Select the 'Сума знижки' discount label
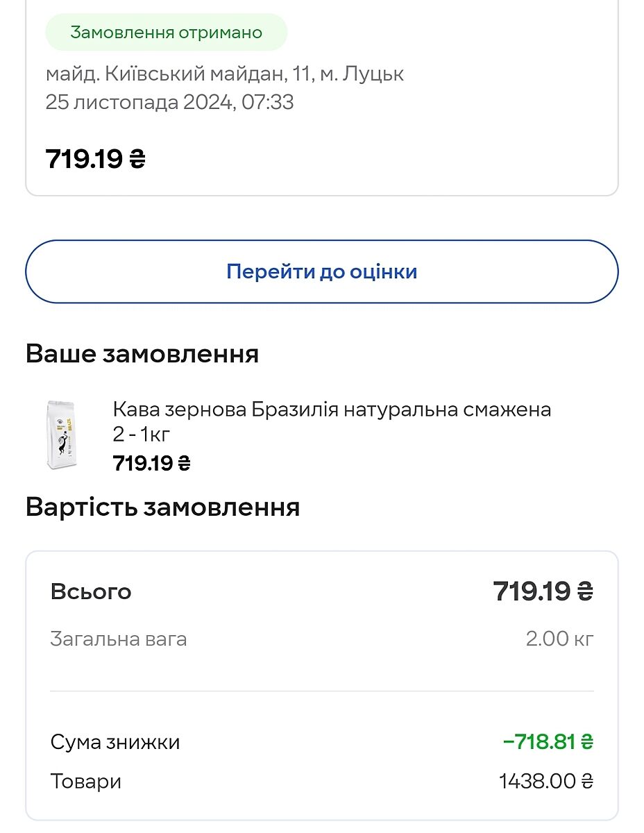The image size is (644, 833). pos(115,742)
